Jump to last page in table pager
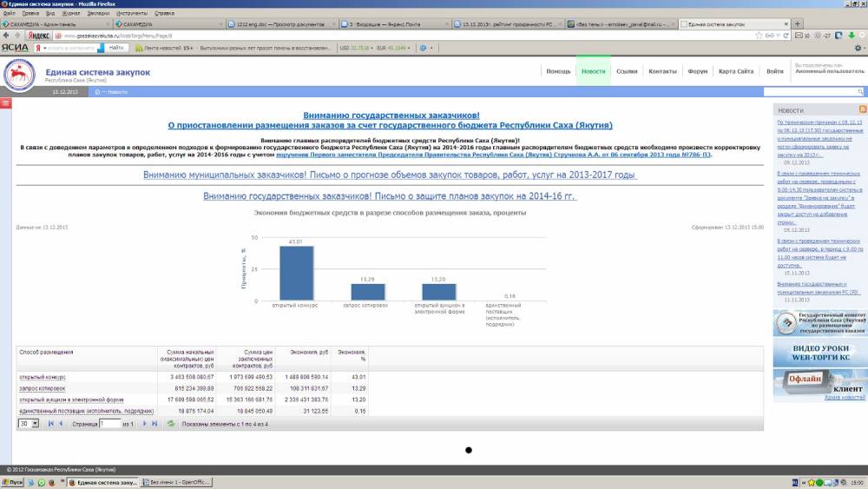 155,423
